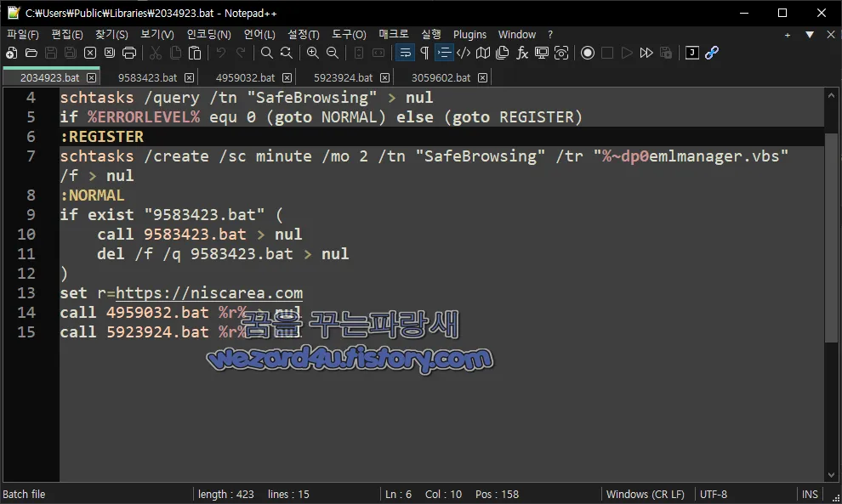Toggle Word wrap toolbar button

[x=405, y=53]
